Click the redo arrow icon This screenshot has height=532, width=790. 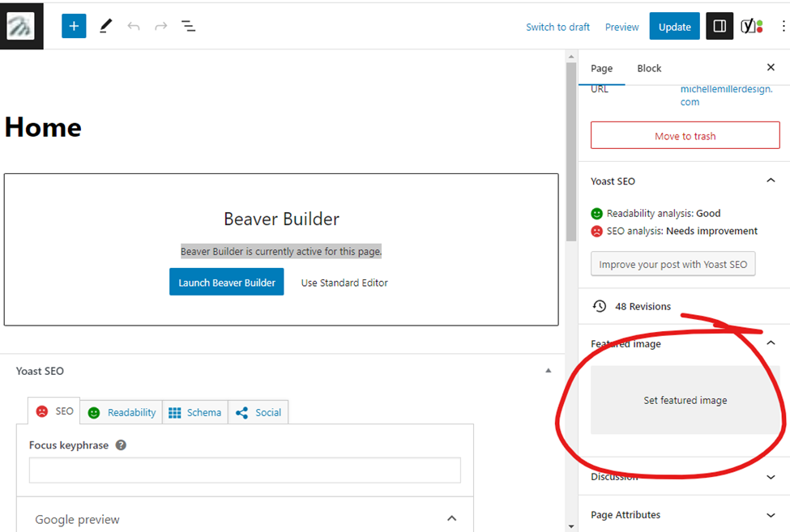coord(160,26)
